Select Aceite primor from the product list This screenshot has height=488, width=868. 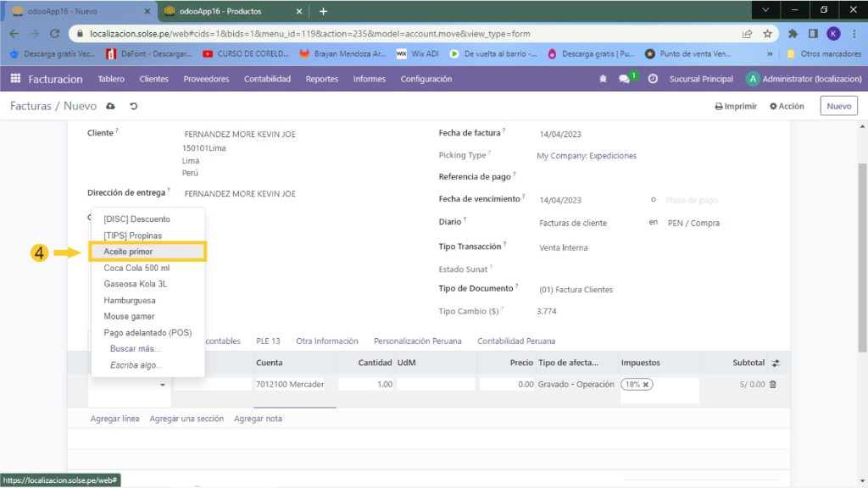click(x=128, y=252)
